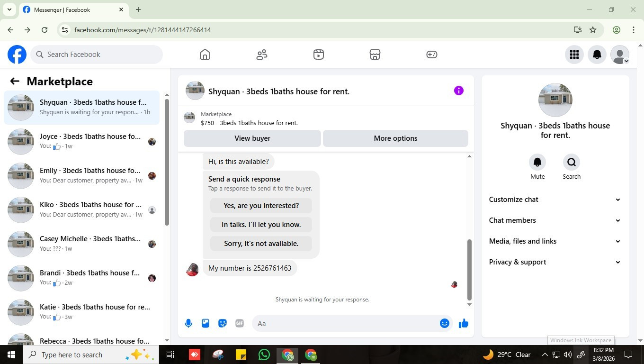Open the Emily conversation
This screenshot has width=644, height=364.
tap(81, 175)
